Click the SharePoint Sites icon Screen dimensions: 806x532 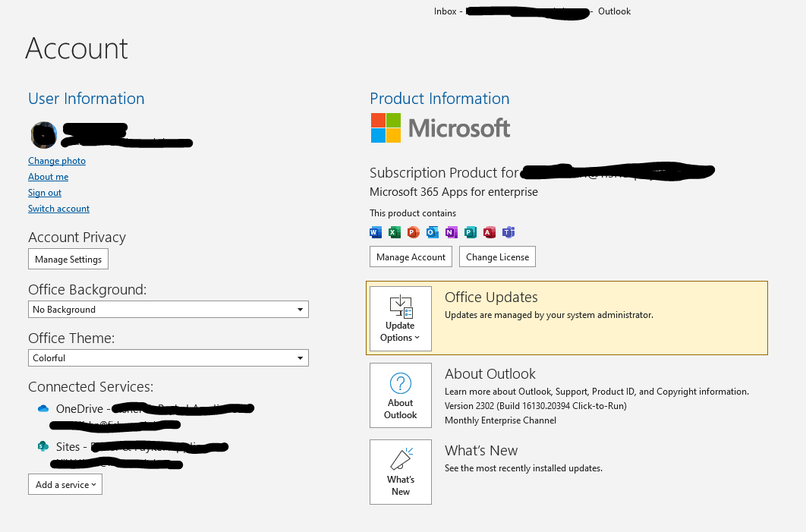click(43, 446)
